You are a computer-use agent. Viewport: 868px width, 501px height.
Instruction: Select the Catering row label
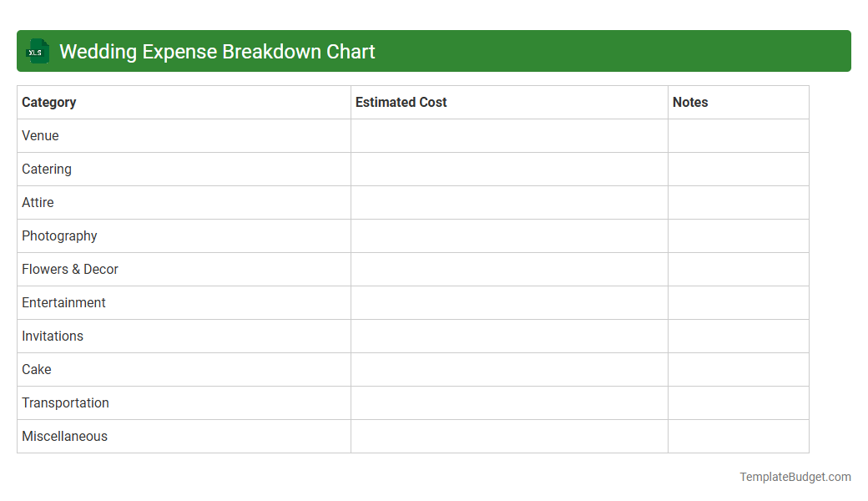pos(46,169)
